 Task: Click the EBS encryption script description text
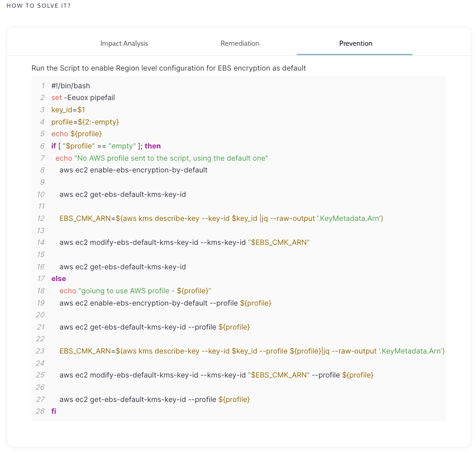coord(169,68)
